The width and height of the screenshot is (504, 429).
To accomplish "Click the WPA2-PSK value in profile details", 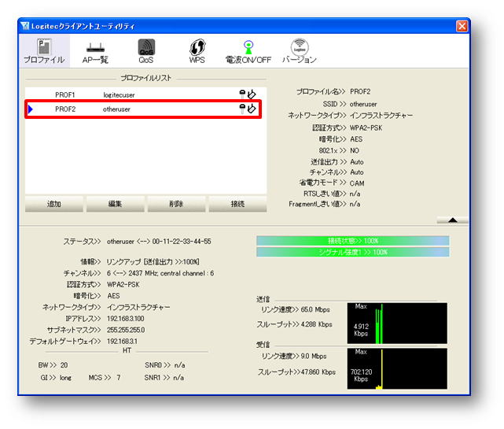I will click(x=366, y=128).
